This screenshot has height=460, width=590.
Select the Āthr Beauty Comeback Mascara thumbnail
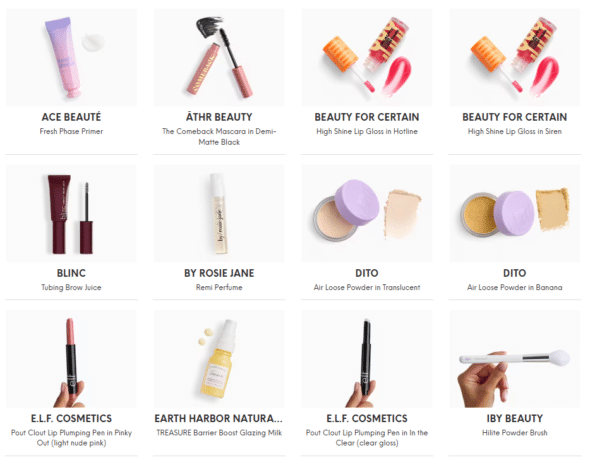[219, 58]
